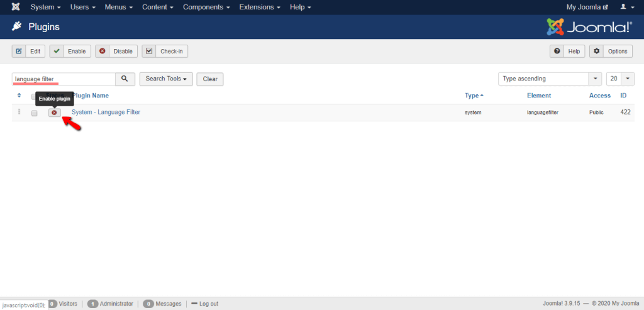
Task: Click the Joomla logo icon in top menu
Action: point(15,7)
